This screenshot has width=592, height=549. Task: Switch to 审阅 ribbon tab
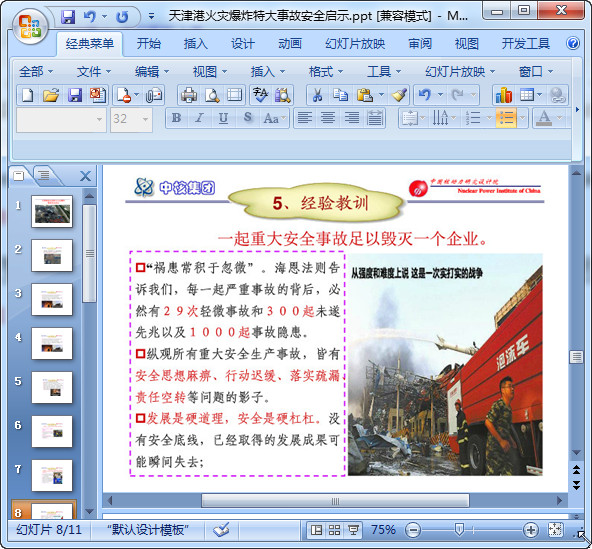click(x=420, y=44)
